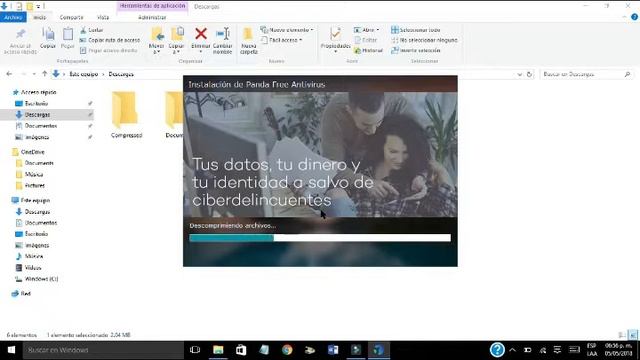The width and height of the screenshot is (640, 360).
Task: Select Escritorio under Acceso rápido
Action: [36, 104]
